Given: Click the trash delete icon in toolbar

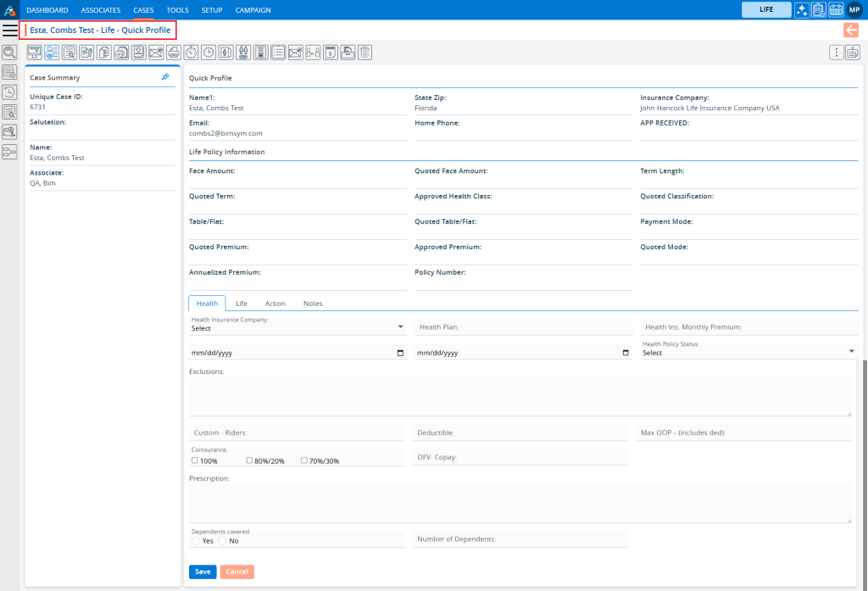Looking at the screenshot, I should [364, 53].
